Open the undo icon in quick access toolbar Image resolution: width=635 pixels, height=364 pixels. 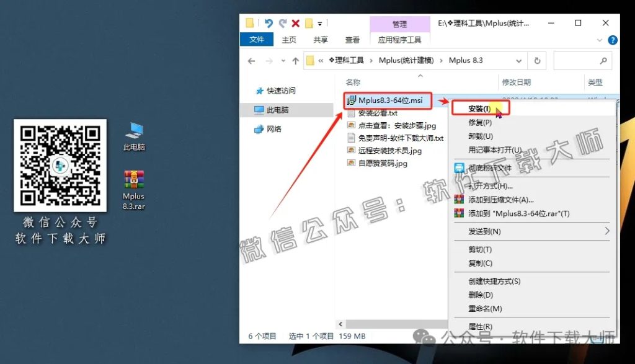[x=270, y=23]
